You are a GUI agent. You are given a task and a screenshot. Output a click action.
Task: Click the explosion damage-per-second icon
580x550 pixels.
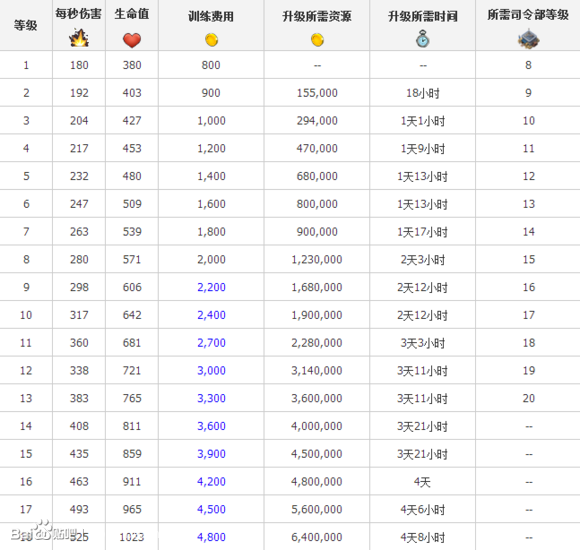point(79,38)
